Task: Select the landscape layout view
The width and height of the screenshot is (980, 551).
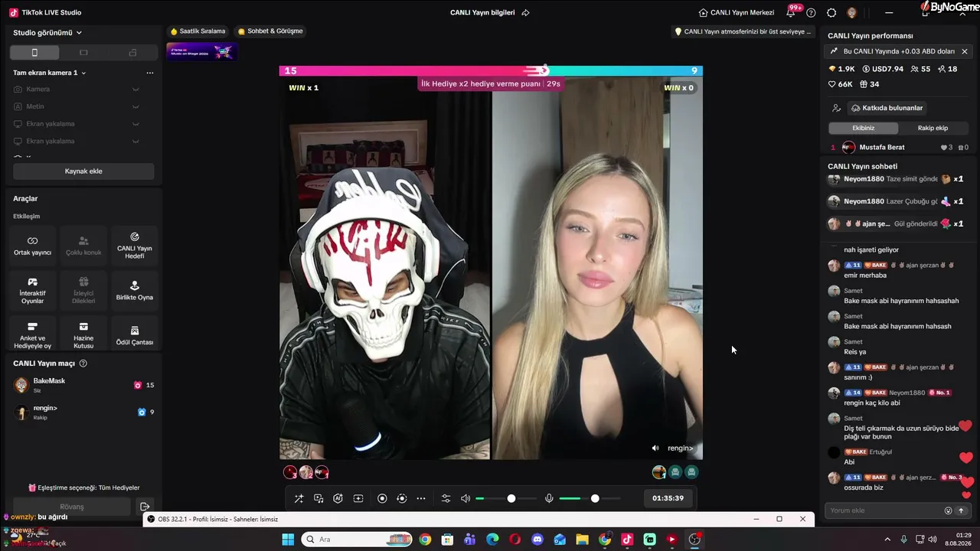Action: [x=83, y=52]
